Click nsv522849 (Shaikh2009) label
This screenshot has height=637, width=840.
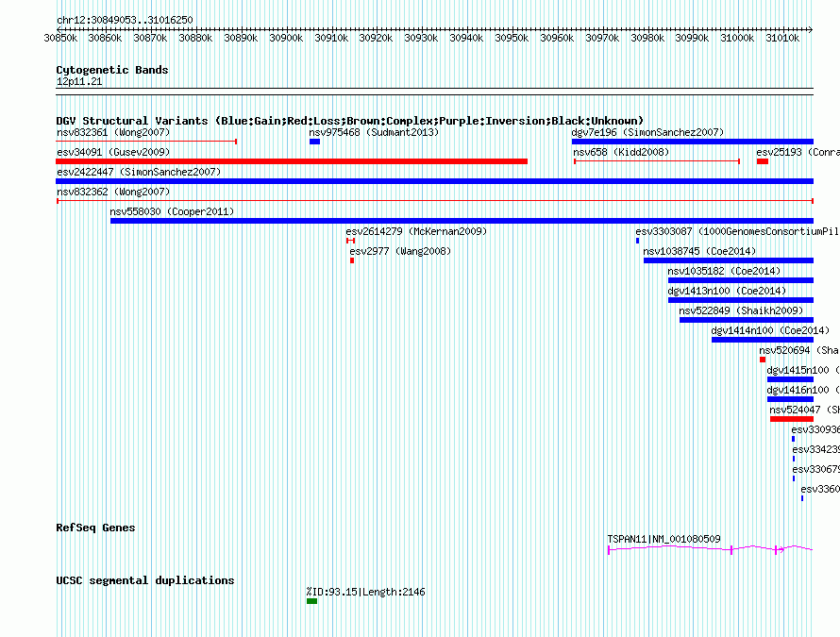coord(741,310)
